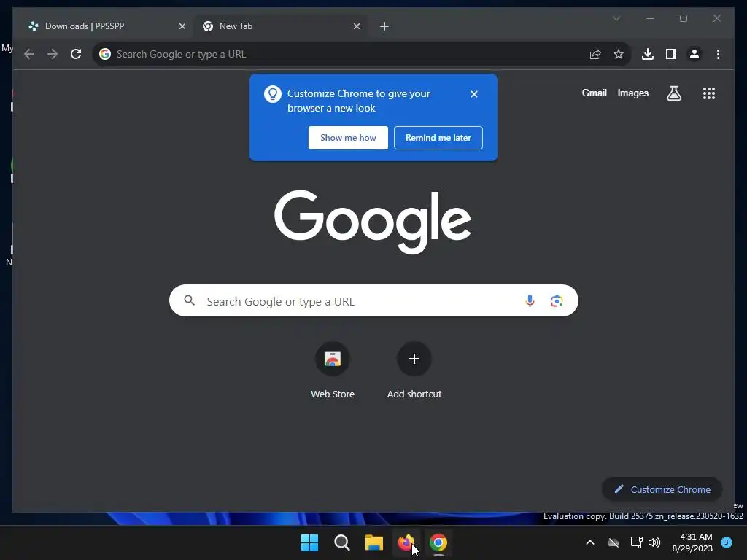Close the New Tab tab
The image size is (747, 560).
tap(356, 26)
